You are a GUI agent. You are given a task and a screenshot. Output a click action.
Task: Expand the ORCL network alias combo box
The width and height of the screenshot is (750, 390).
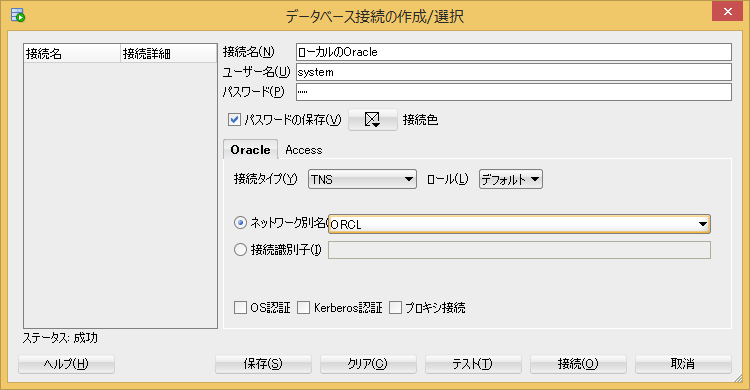[703, 224]
